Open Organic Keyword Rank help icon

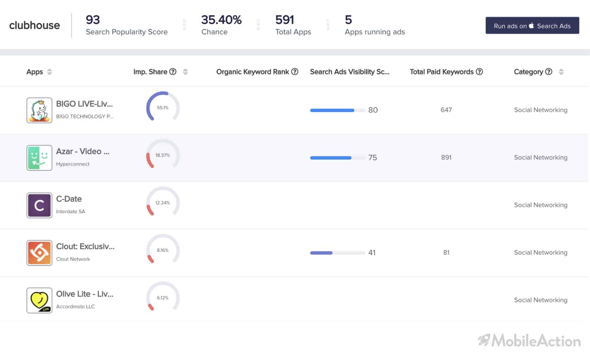295,72
